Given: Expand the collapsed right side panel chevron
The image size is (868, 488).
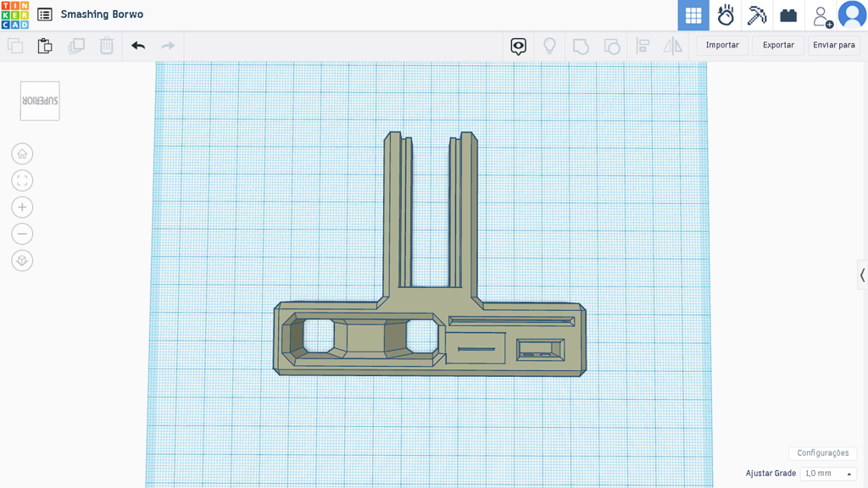Looking at the screenshot, I should [x=861, y=274].
